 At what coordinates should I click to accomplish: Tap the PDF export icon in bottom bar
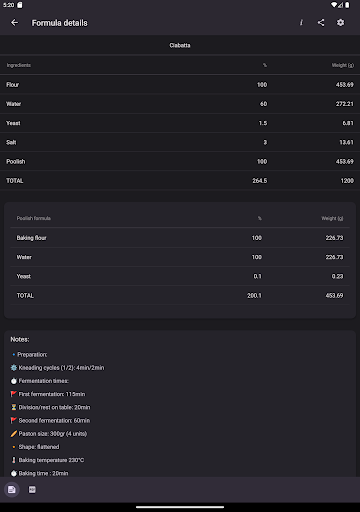click(32, 490)
